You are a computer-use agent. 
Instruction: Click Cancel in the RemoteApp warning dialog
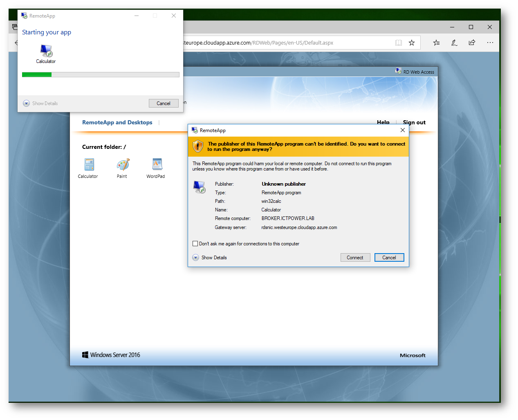click(389, 258)
